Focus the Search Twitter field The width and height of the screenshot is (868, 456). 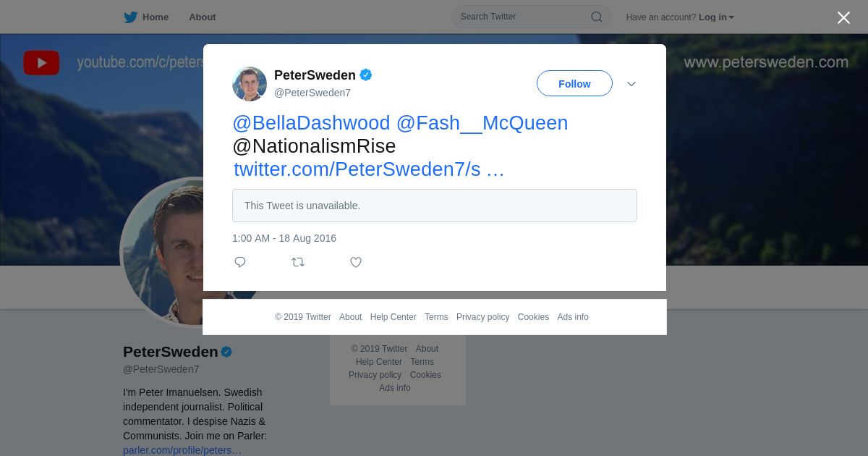pos(521,17)
